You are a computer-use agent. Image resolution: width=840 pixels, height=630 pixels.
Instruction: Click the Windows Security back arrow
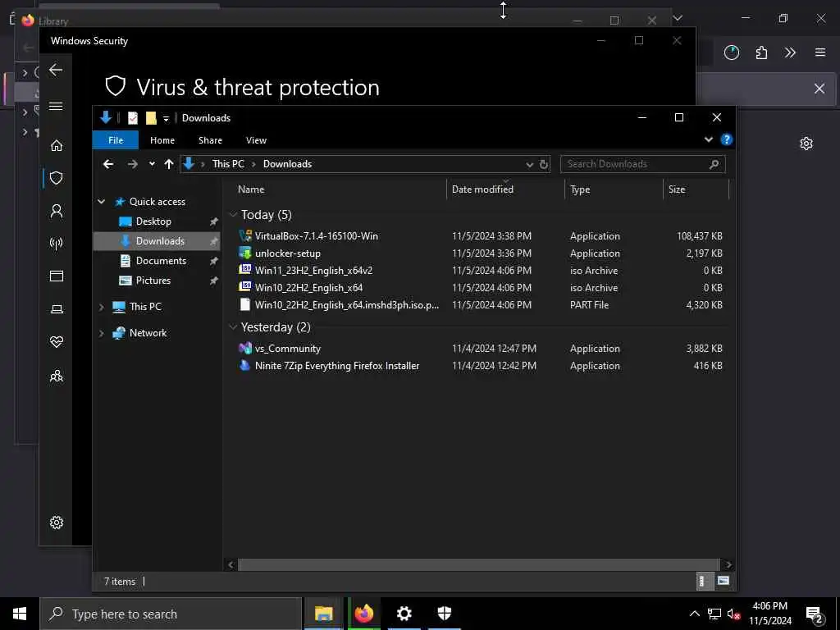56,70
